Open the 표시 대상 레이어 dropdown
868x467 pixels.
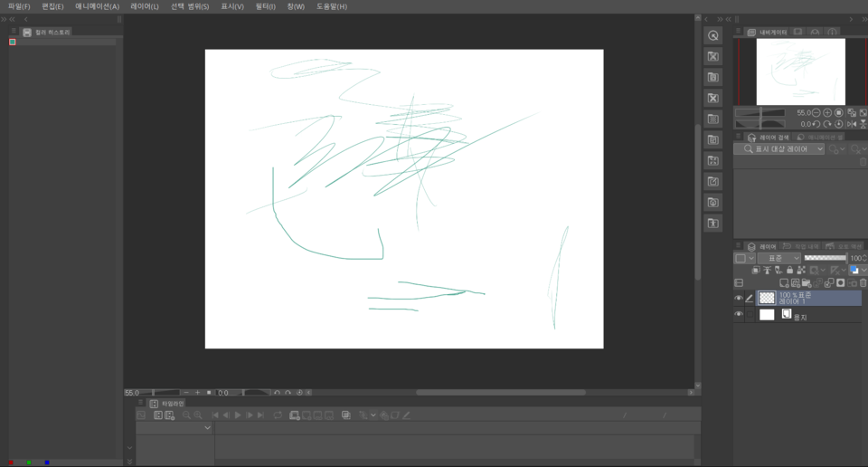778,149
